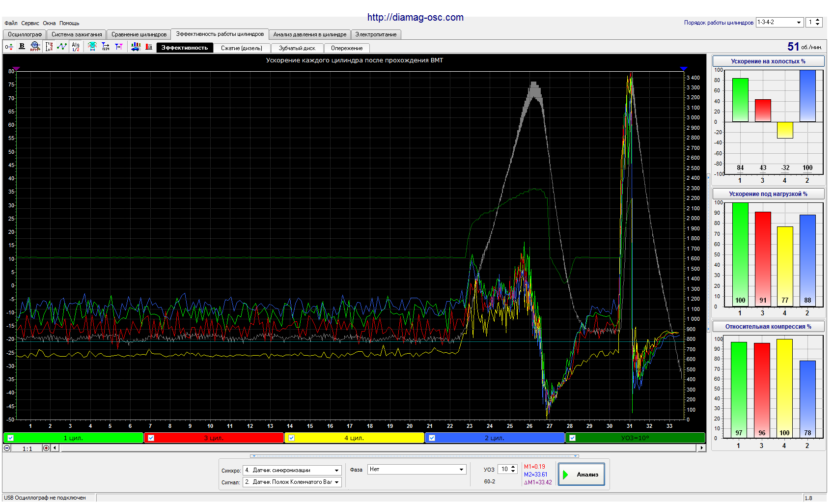Screen dimensions: 833x504
Task: Click the Alg 1/2 algorithm icon
Action: click(76, 47)
